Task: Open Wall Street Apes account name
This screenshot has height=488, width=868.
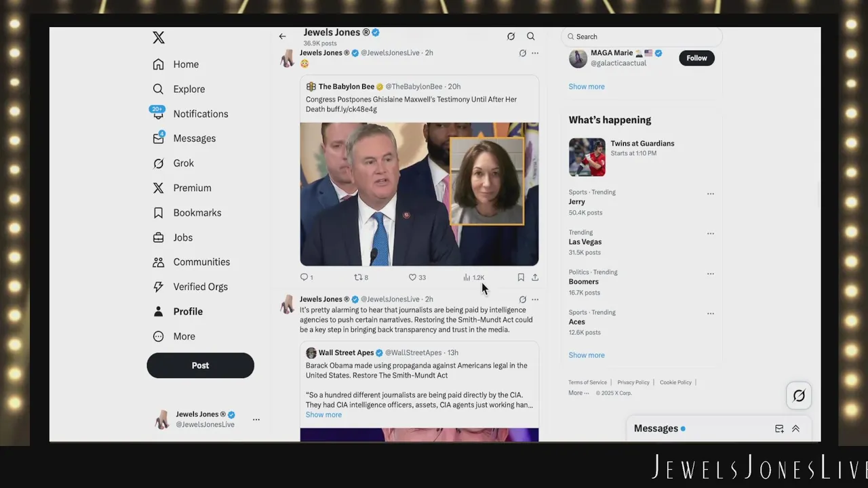Action: coord(346,353)
